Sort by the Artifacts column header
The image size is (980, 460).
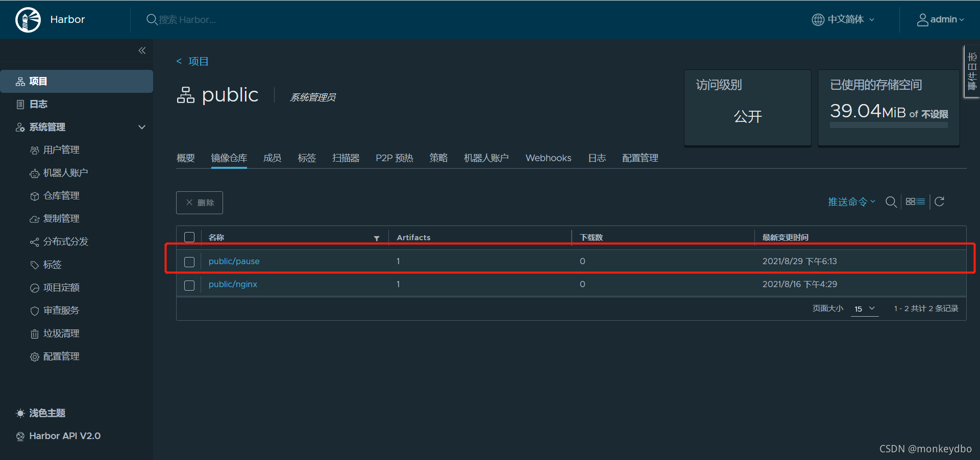(x=413, y=238)
